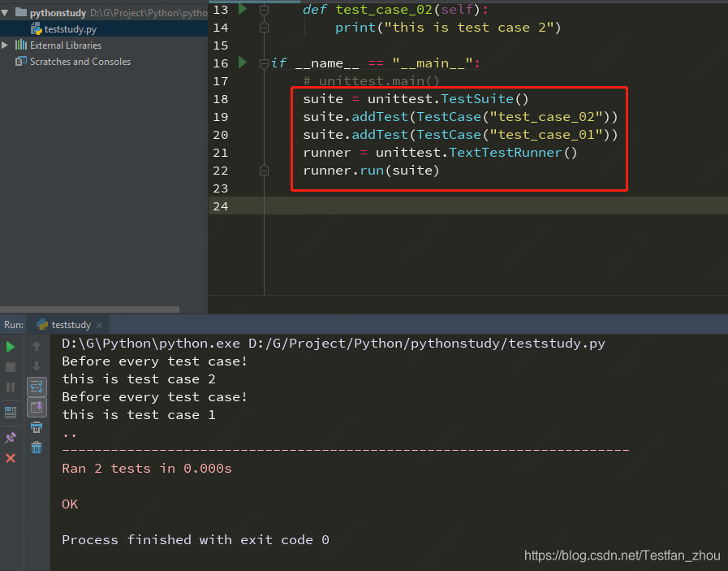Click "this is test case 2" console output
The height and width of the screenshot is (571, 728).
[139, 379]
